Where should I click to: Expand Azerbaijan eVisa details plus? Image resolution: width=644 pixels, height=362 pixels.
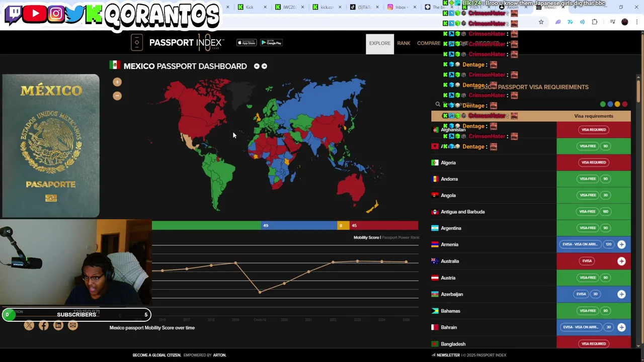point(621,294)
